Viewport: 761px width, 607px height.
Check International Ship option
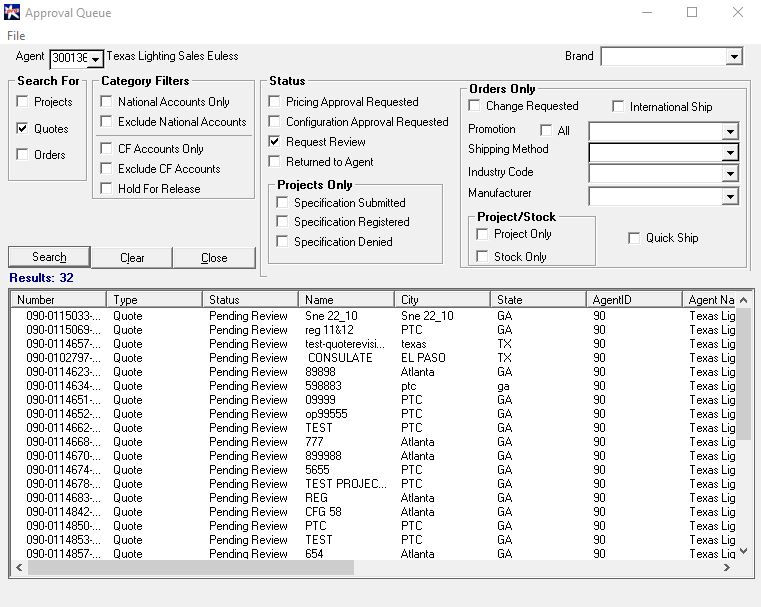618,106
